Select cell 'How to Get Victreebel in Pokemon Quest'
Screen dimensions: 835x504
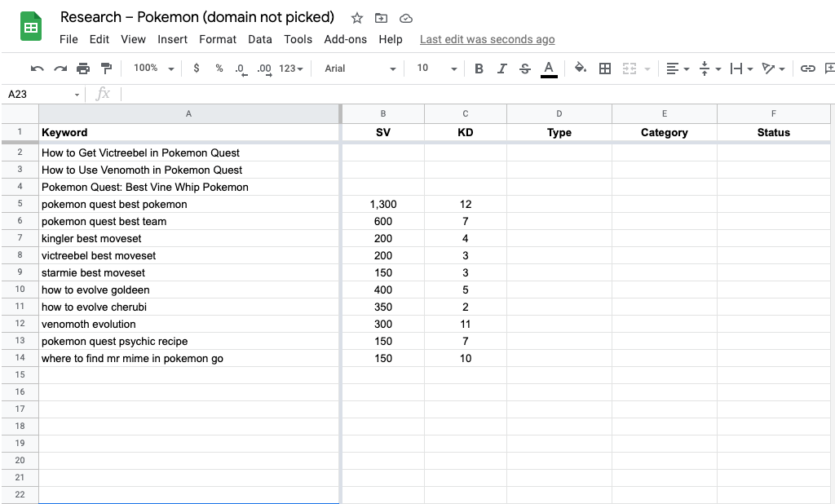click(188, 153)
